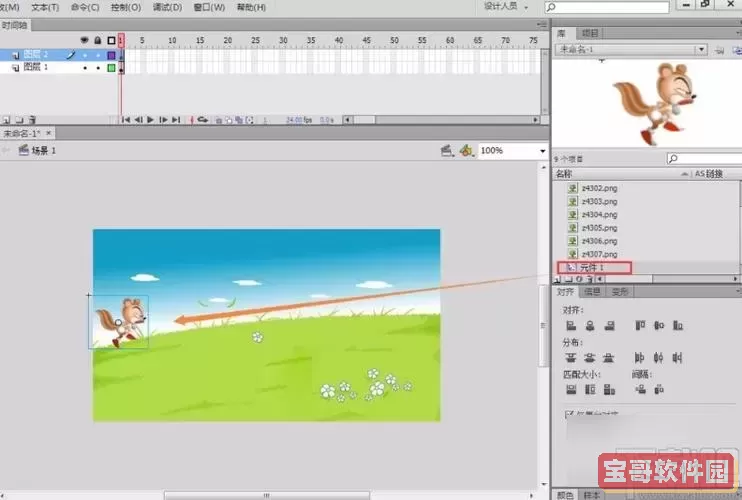
Task: Click align top edge icon
Action: [x=640, y=325]
